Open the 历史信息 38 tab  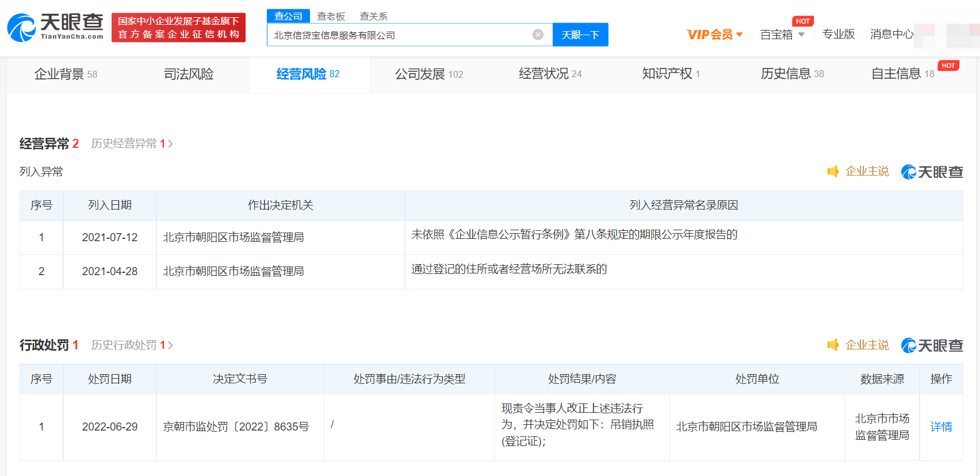click(793, 74)
